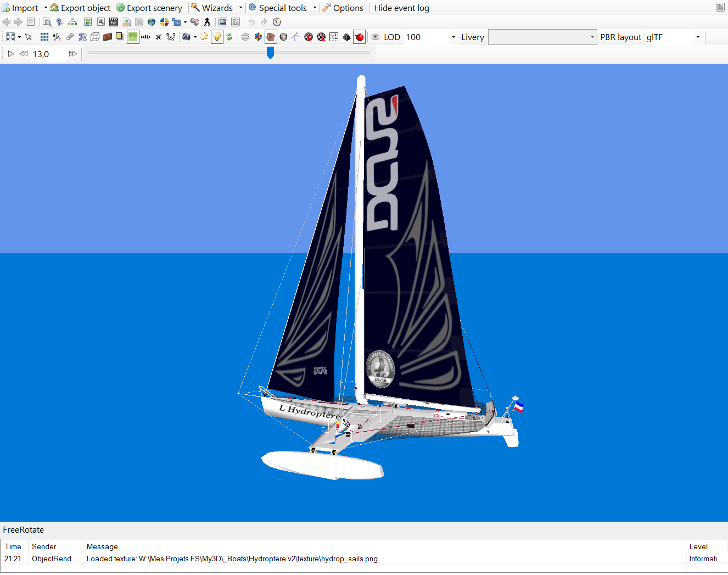The image size is (728, 575).
Task: Click the news page icon at top right
Action: coord(720,7)
